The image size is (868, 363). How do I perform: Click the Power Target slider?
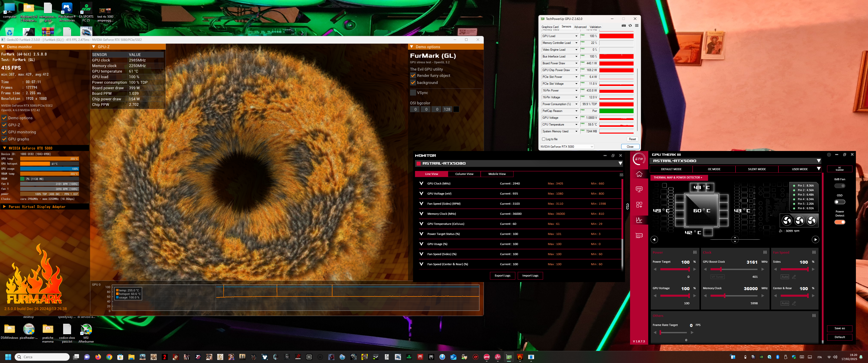click(674, 269)
